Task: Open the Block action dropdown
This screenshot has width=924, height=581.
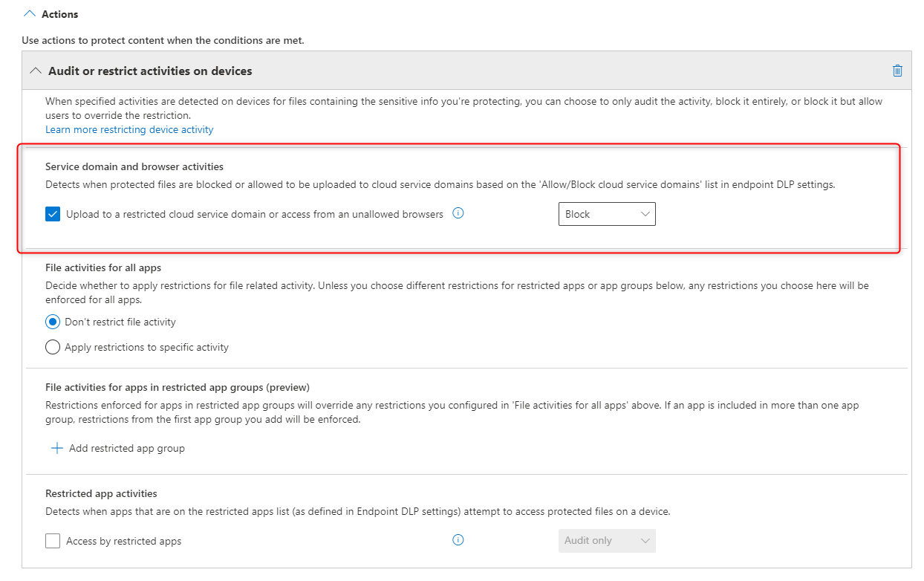Action: click(606, 214)
